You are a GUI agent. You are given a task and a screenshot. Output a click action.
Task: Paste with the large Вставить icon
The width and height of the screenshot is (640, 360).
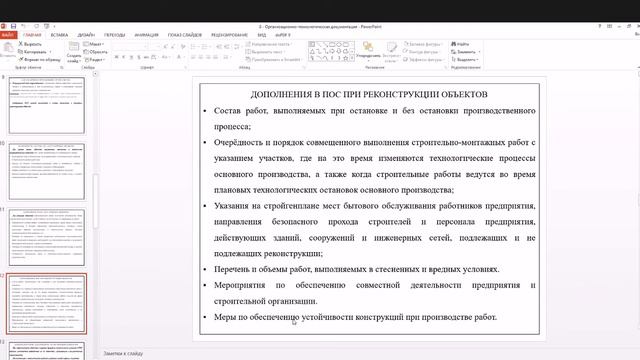pos(8,51)
